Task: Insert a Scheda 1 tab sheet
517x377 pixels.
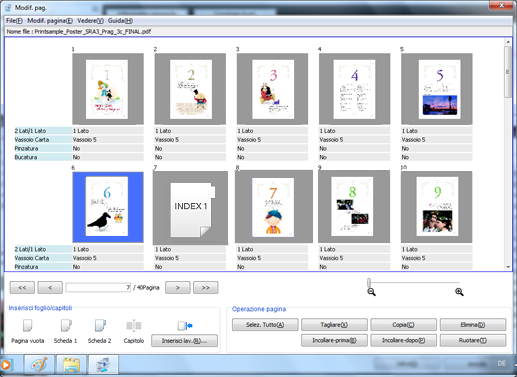Action: (66, 326)
